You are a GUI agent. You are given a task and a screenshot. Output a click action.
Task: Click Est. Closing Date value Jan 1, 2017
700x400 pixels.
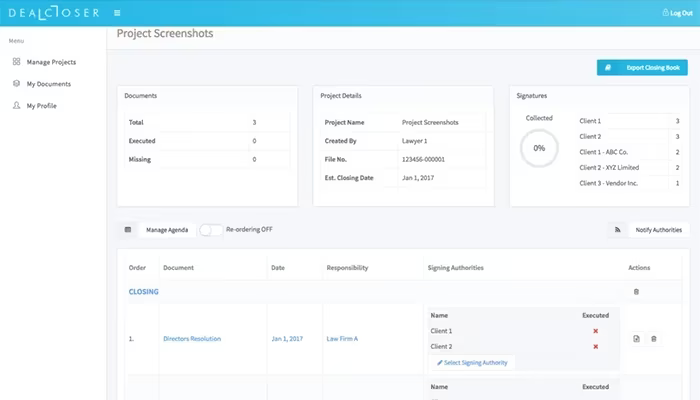coord(418,178)
